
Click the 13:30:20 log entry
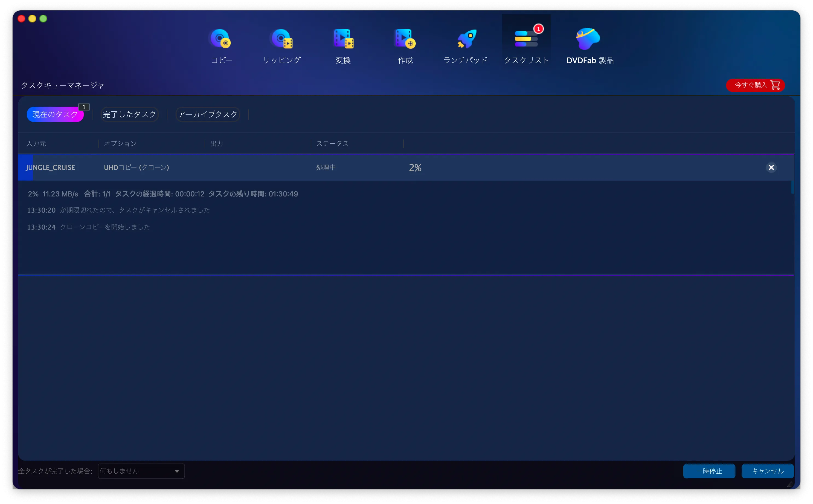click(x=118, y=210)
